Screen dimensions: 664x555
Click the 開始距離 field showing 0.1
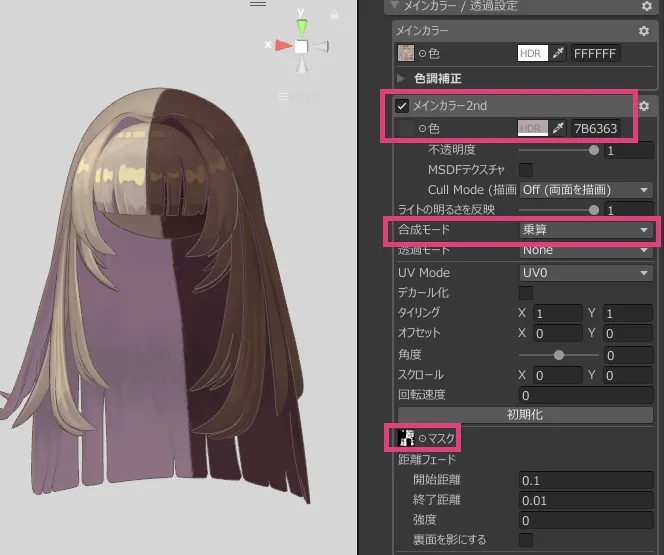pos(585,480)
